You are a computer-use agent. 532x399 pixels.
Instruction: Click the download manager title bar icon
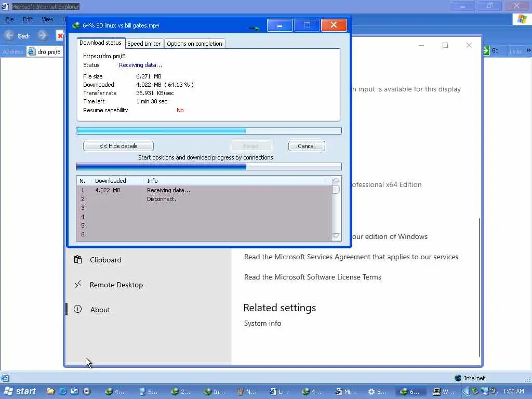point(76,25)
